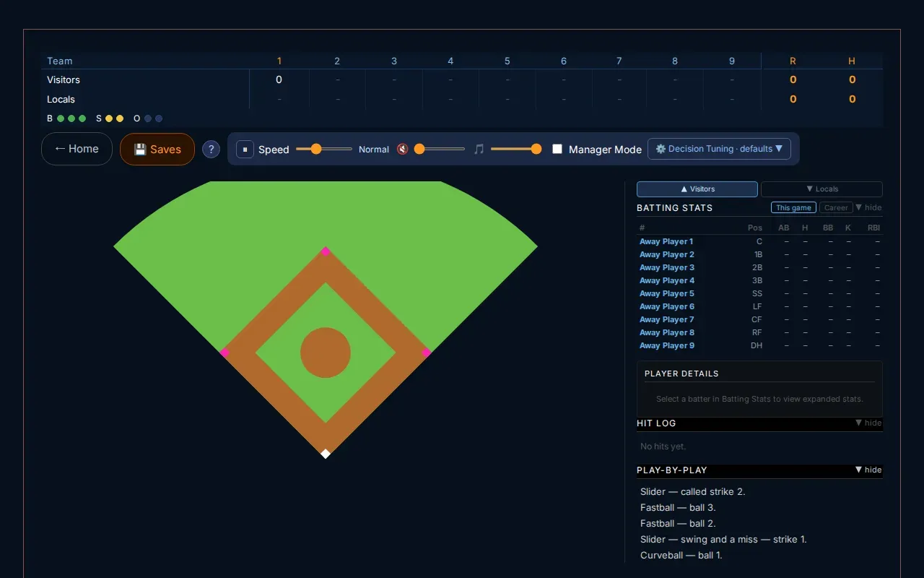Click the white home plate marker
This screenshot has height=578, width=924.
tap(326, 454)
